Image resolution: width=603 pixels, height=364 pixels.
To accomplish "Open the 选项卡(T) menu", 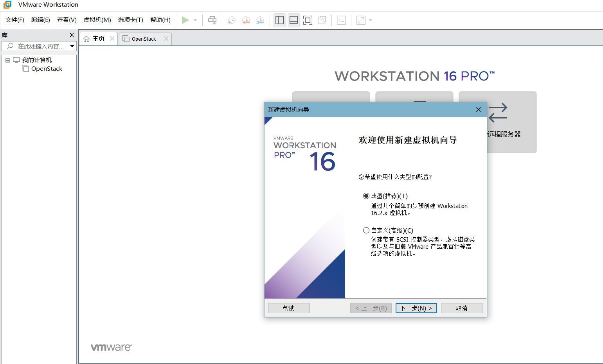I will 131,20.
